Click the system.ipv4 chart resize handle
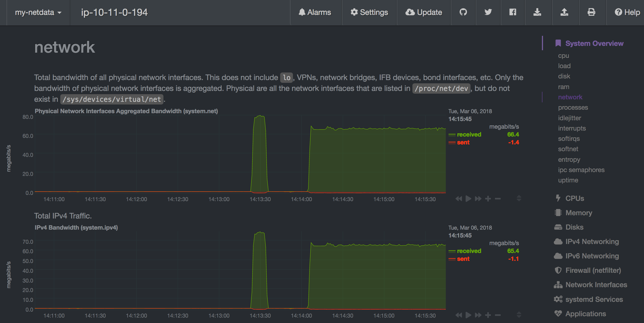Screen dimensions: 644x323 pyautogui.click(x=519, y=315)
